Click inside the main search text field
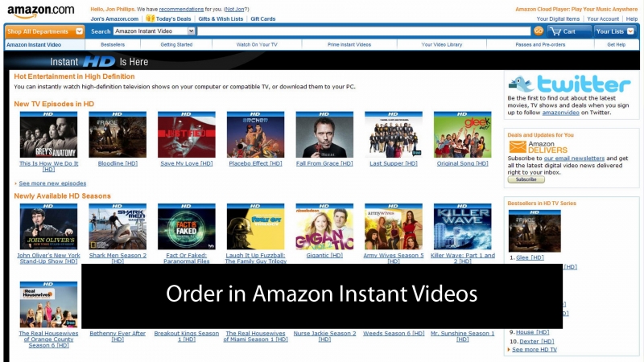 click(362, 31)
